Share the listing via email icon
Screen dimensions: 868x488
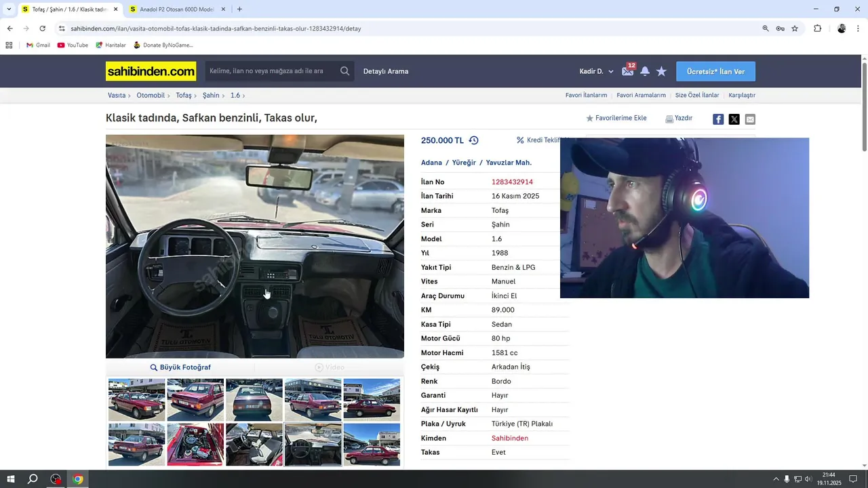[750, 119]
